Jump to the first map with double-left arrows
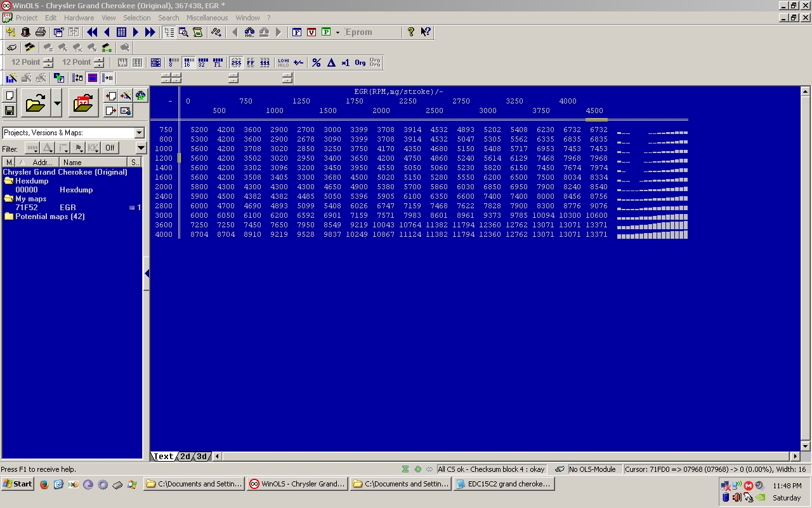This screenshot has width=812, height=508. [92, 32]
